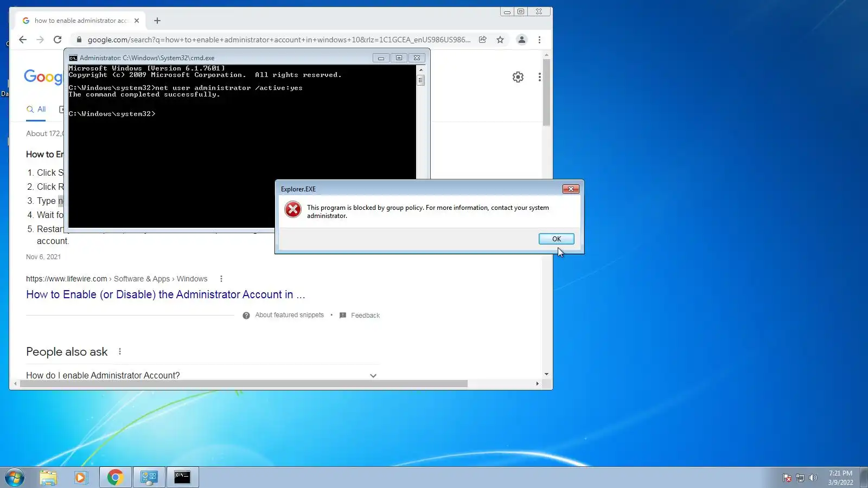Open lifewire result's three-dot options
868x488 pixels.
point(221,279)
